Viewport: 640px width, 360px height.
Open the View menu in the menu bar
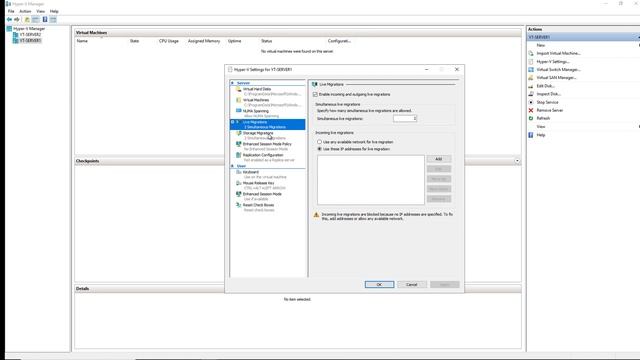(40, 11)
